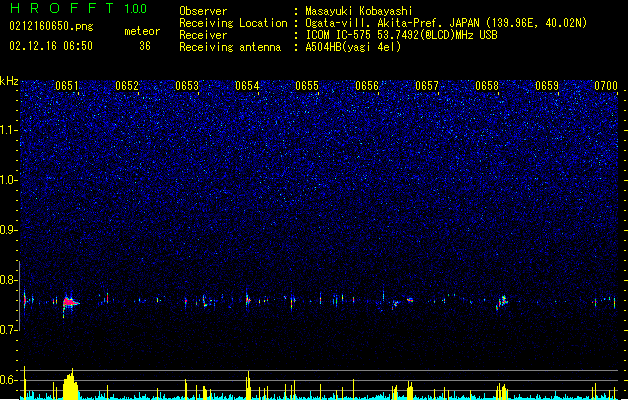Click the tall yellow intensity peak near 0651
629x400 pixels.
[70, 384]
